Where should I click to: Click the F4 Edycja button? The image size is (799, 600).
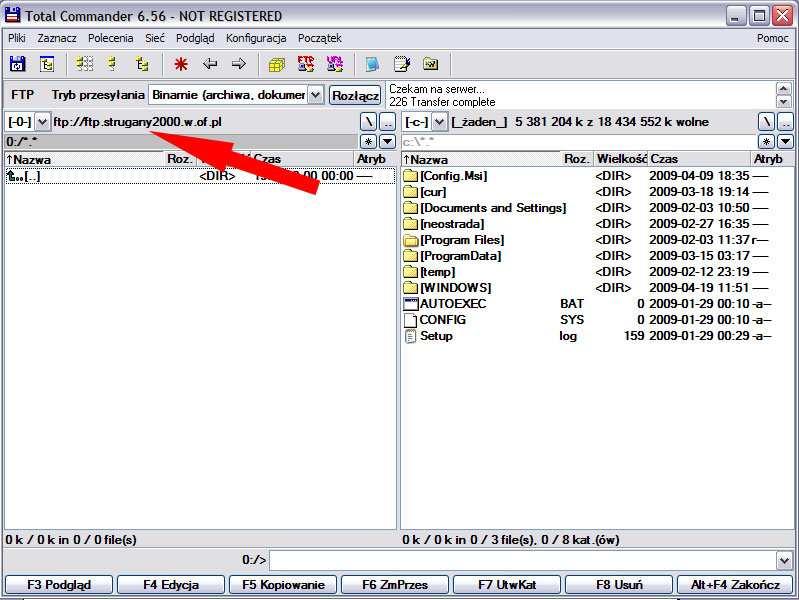coord(171,585)
